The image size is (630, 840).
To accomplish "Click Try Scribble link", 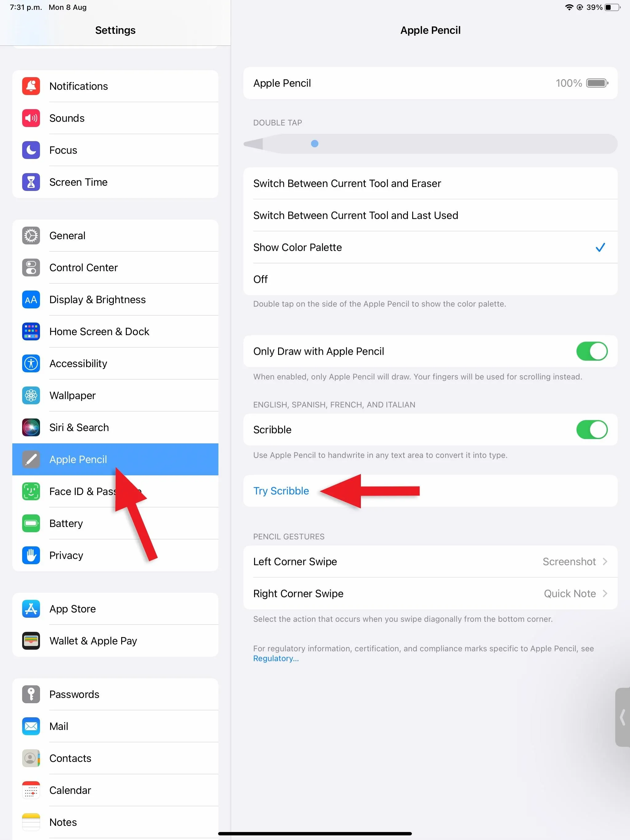I will [281, 491].
